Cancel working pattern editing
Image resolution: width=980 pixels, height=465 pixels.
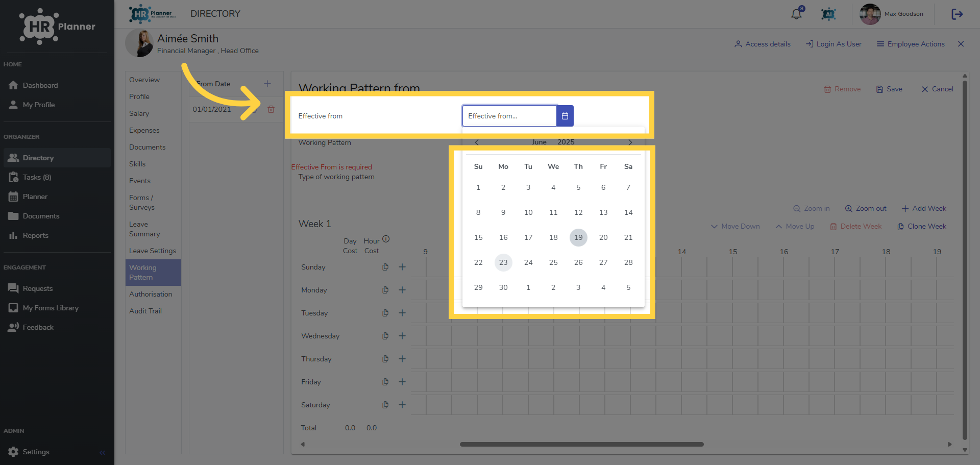(937, 89)
